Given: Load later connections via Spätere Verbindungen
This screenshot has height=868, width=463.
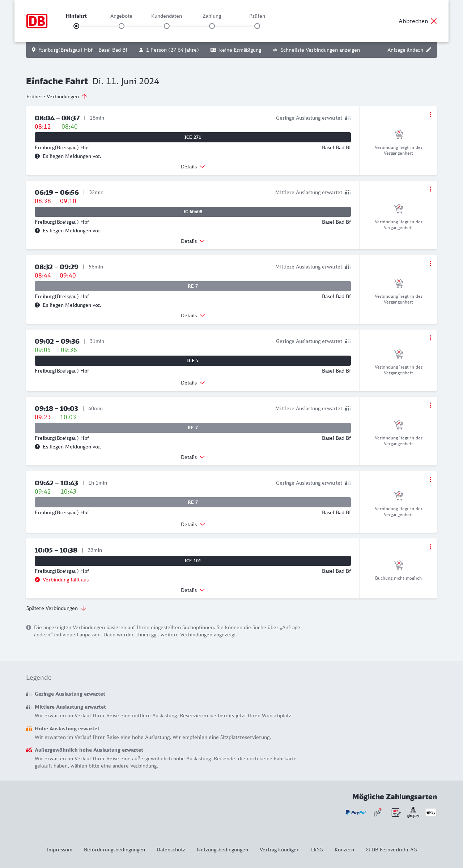Looking at the screenshot, I should [x=56, y=608].
